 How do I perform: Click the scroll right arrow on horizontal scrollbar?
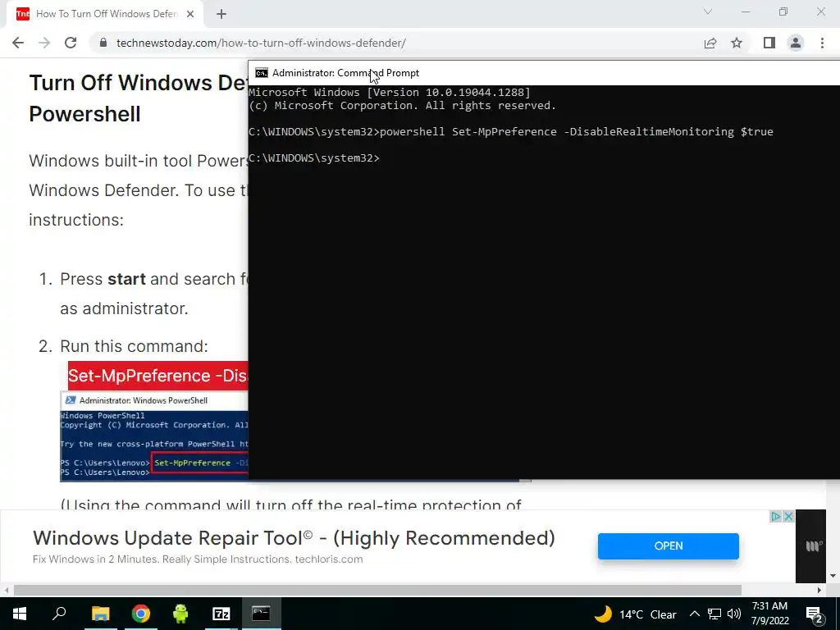point(819,590)
